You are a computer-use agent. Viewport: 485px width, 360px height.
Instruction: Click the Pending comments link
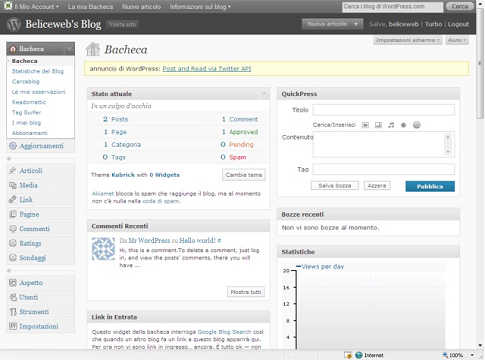241,144
